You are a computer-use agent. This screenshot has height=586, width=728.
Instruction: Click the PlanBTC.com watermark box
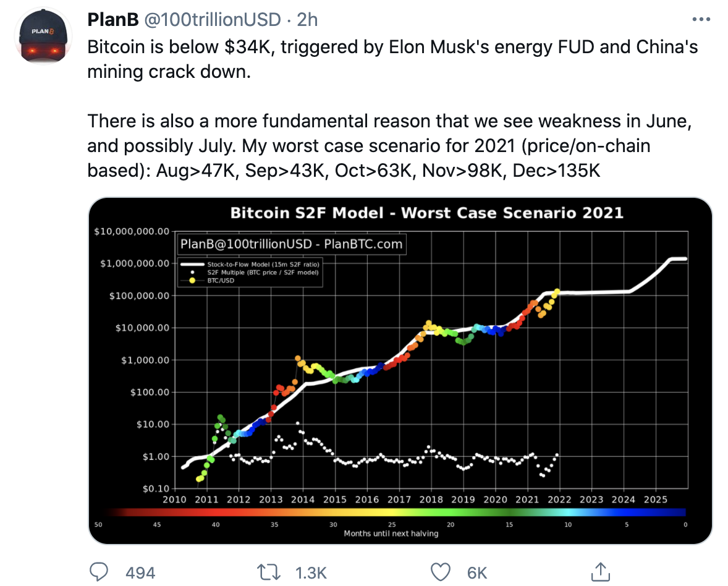point(292,244)
